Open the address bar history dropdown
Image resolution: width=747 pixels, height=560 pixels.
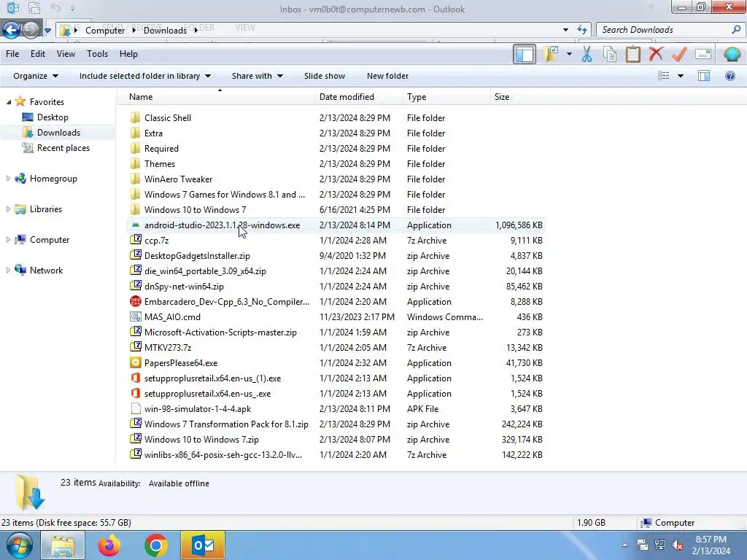click(x=565, y=29)
